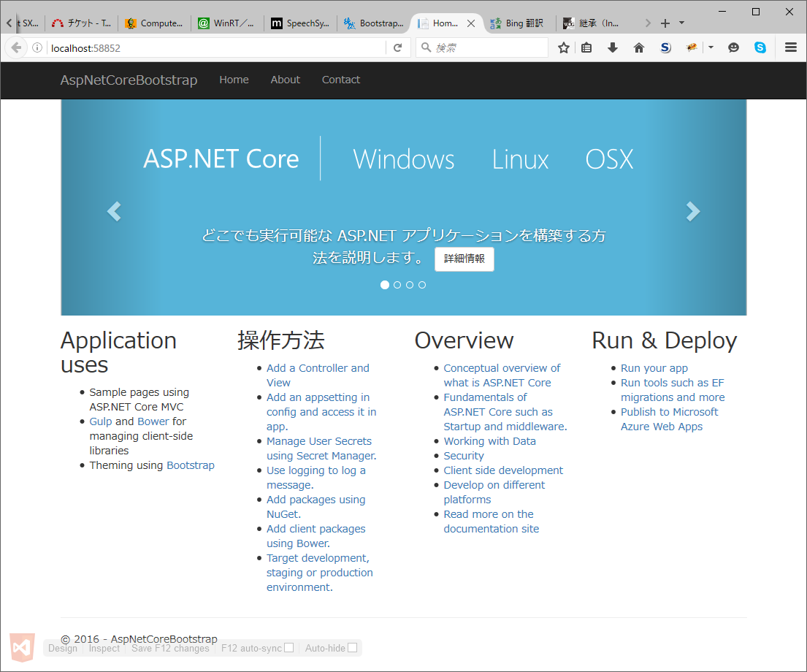Screen dimensions: 807x672
Task: Open the Firebug icon dropdown arrow
Action: [x=711, y=48]
